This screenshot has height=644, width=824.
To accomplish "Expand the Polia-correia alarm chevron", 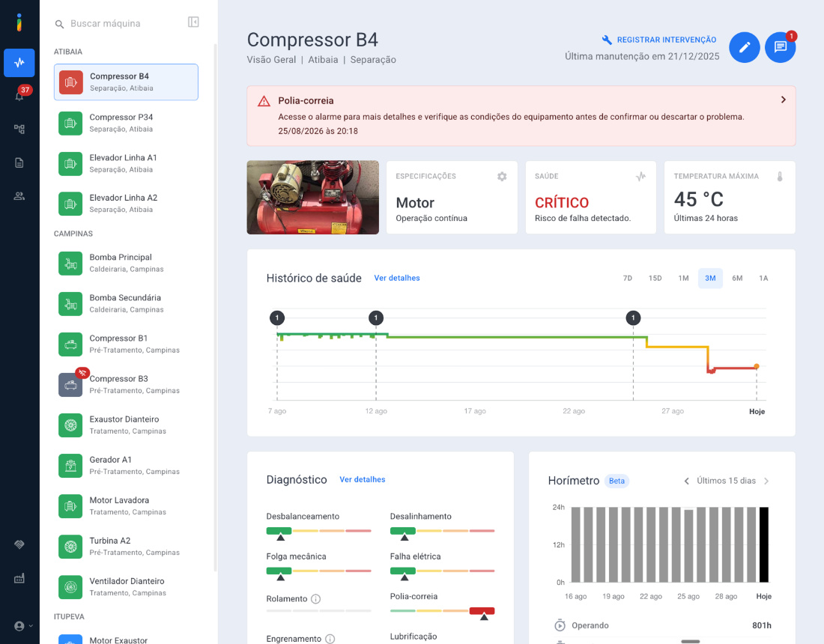I will pos(783,100).
